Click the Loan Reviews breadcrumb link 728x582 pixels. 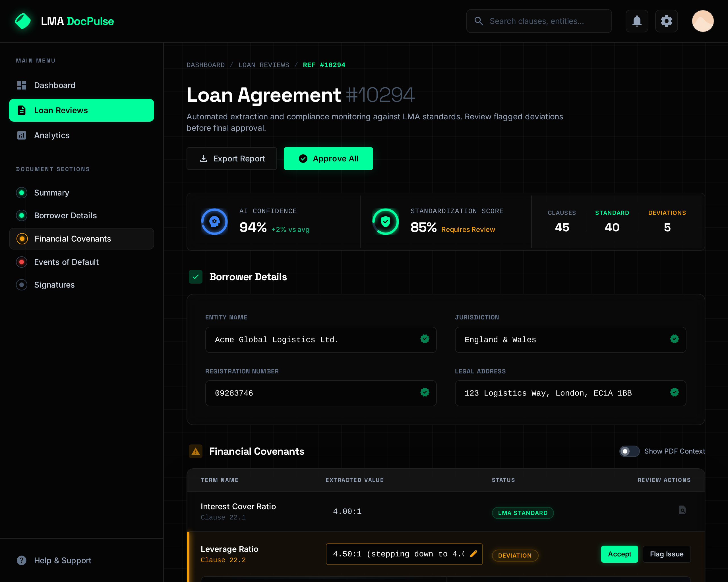click(x=264, y=65)
